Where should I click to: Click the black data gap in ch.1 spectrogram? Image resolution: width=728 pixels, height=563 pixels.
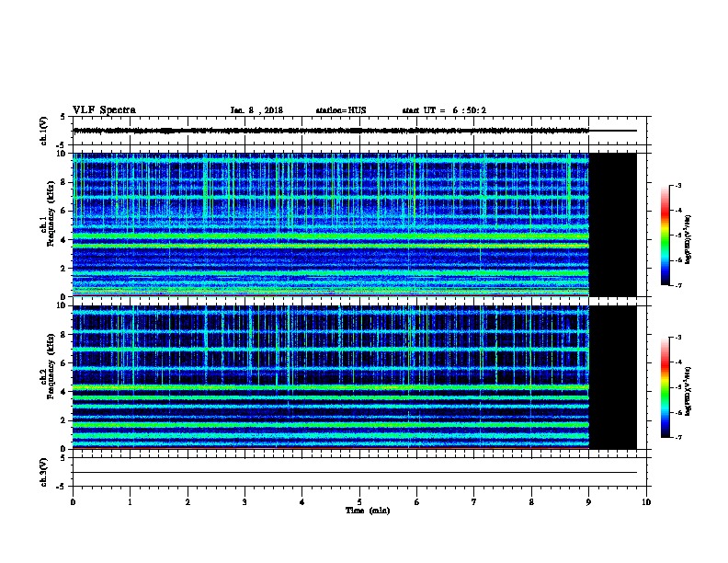click(613, 224)
